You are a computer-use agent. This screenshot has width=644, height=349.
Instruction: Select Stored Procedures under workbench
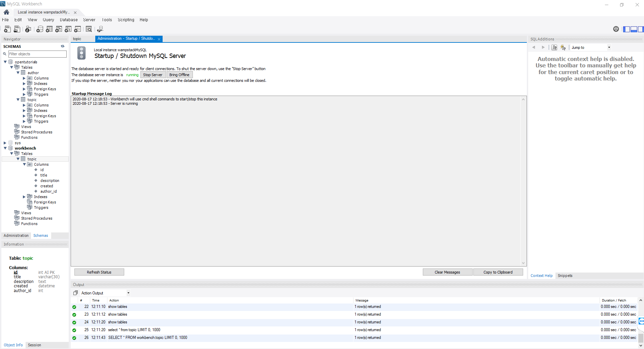(x=37, y=218)
